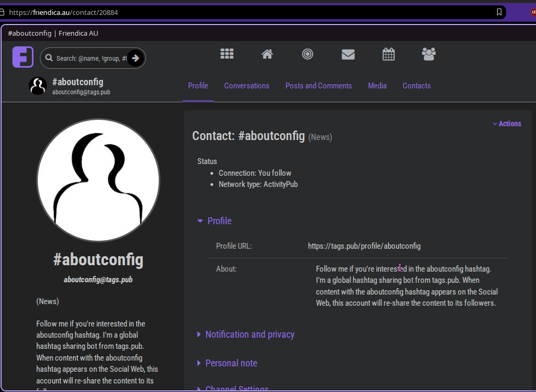This screenshot has height=392, width=536.
Task: Open the Actions dropdown
Action: (506, 124)
